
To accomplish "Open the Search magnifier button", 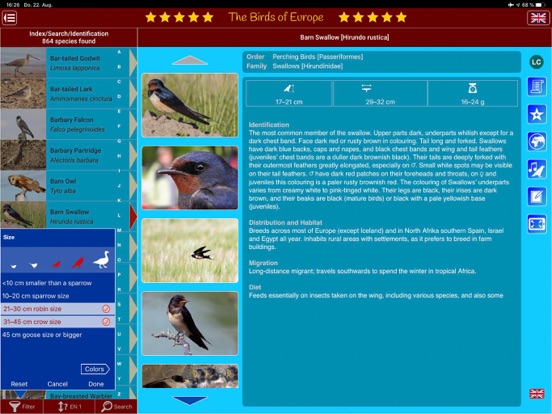I will point(116,407).
